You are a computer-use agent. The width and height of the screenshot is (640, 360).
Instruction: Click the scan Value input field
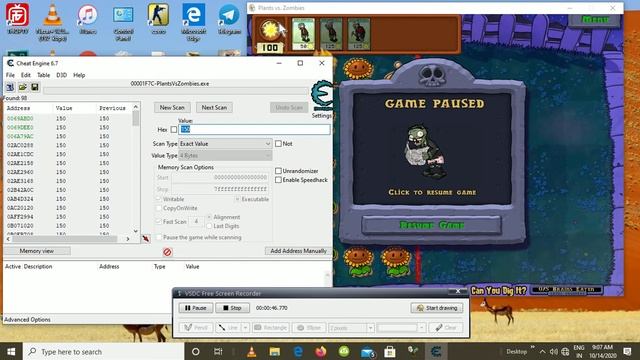(x=254, y=129)
